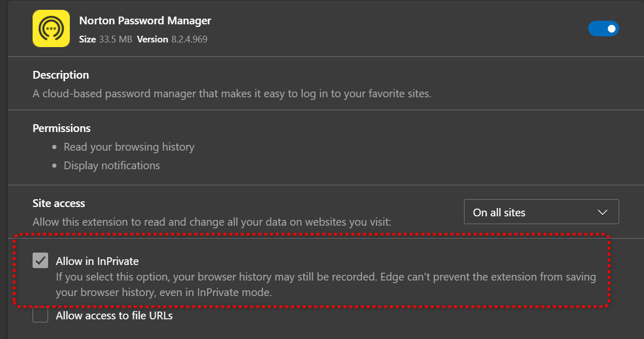Select the Description section heading
This screenshot has width=644, height=339.
61,75
